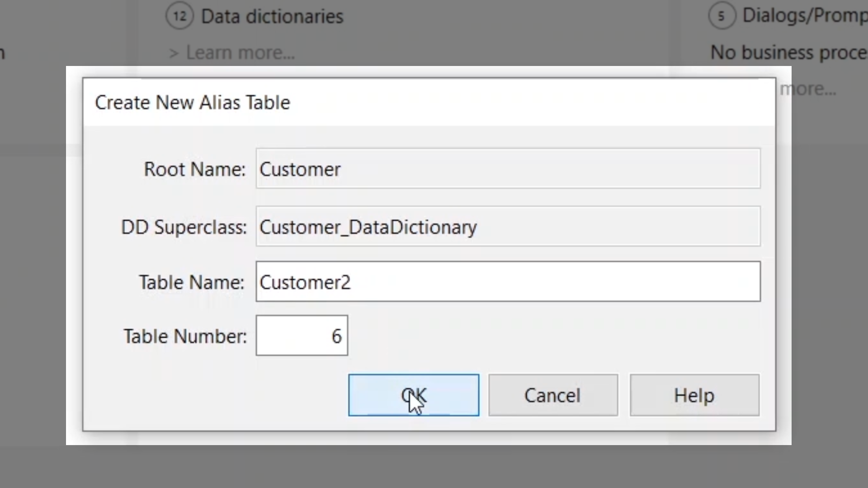Open Help for this dialog
The image size is (868, 488).
pos(694,395)
